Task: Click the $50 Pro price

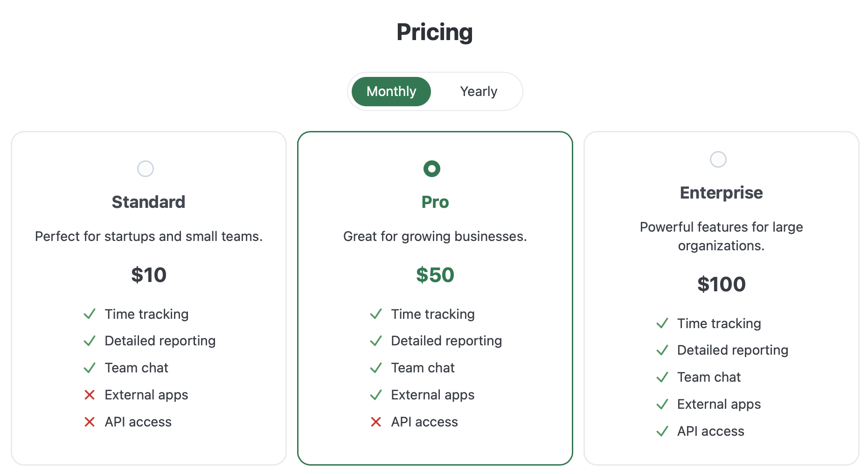Action: pyautogui.click(x=435, y=275)
